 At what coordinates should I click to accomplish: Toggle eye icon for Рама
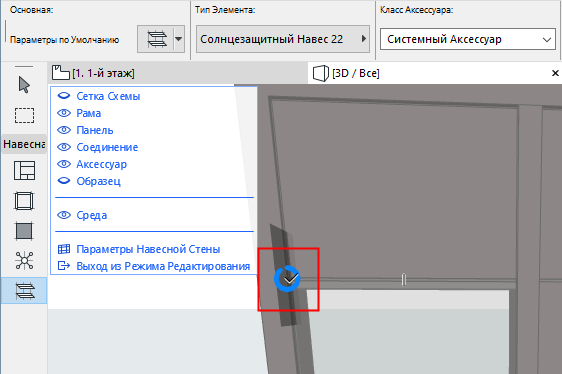pos(64,113)
